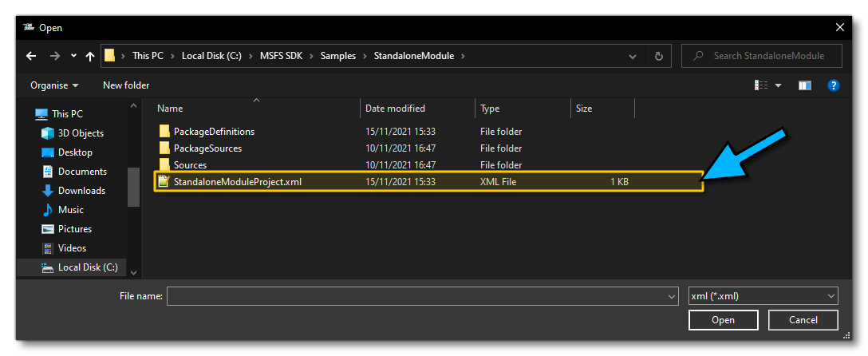Create a New folder
Image resolution: width=868 pixels, height=356 pixels.
pyautogui.click(x=126, y=85)
